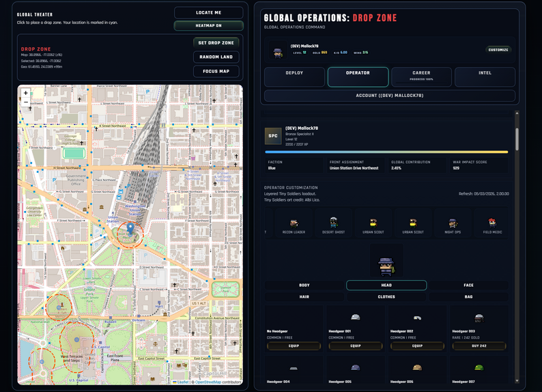
Task: Switch to the Face customization category
Action: pos(469,285)
